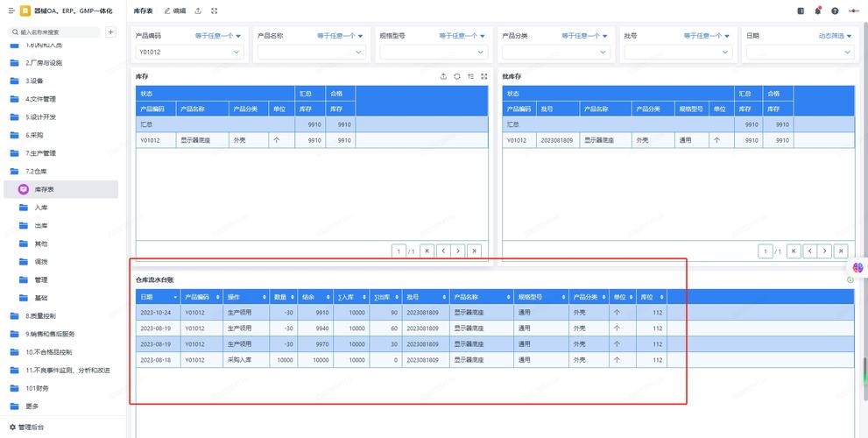Image resolution: width=868 pixels, height=438 pixels.
Task: Go to next page in 库存 pagination
Action: (459, 251)
